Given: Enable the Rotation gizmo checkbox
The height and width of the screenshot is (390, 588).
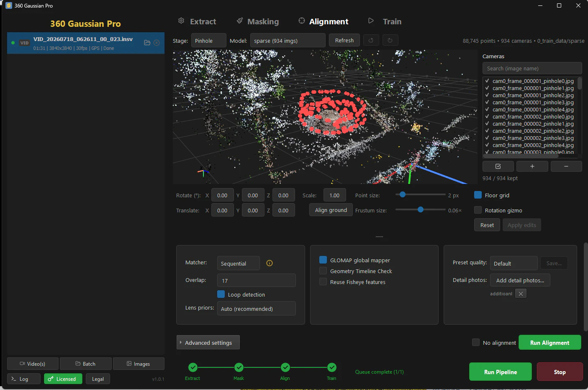Looking at the screenshot, I should tap(478, 210).
